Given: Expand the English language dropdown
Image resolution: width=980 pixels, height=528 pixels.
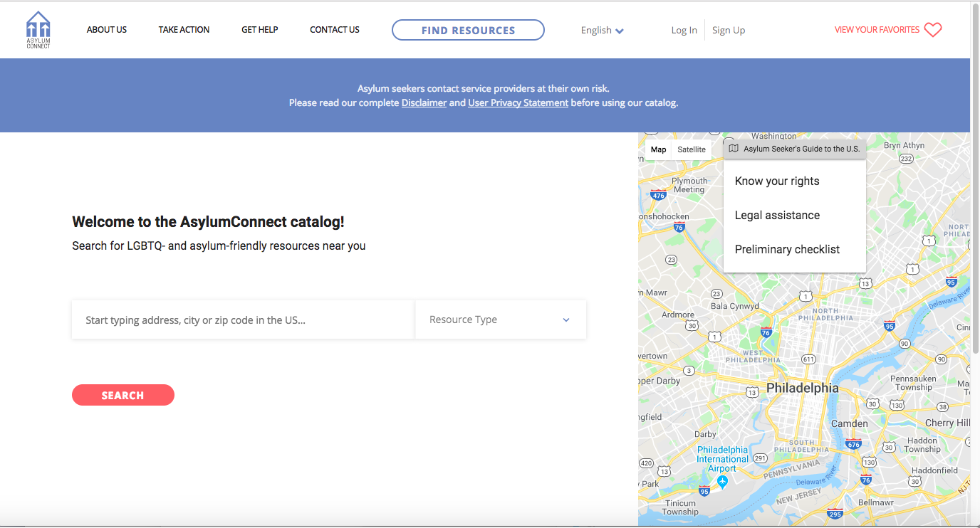Looking at the screenshot, I should point(603,30).
